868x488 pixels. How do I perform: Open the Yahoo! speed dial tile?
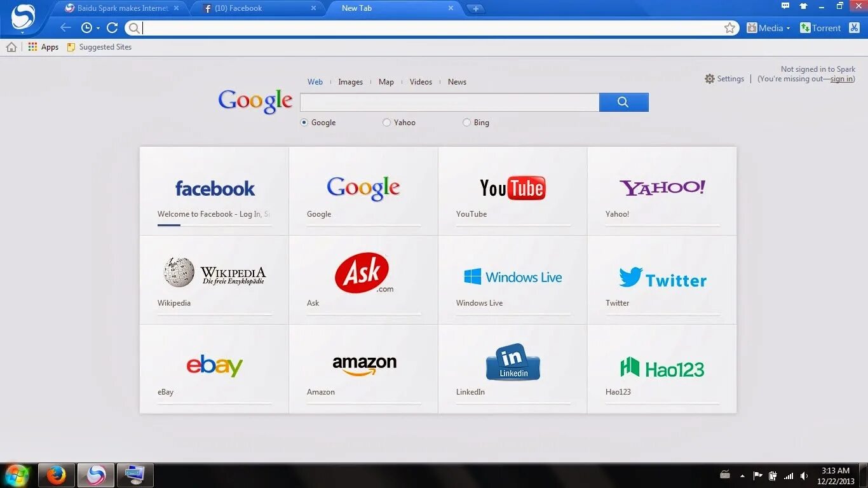tap(662, 191)
